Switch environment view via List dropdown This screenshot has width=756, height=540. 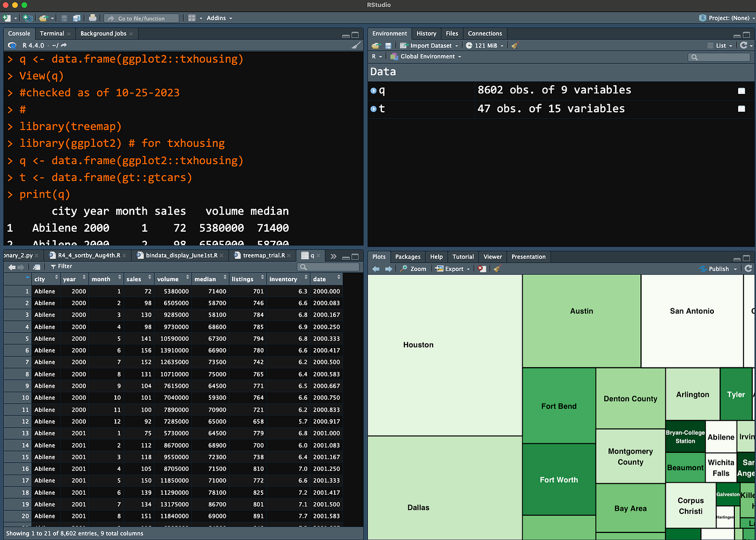point(720,45)
